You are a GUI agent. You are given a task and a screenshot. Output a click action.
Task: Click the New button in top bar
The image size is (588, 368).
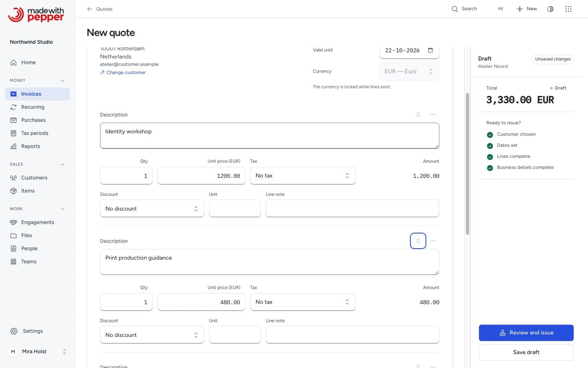point(527,9)
